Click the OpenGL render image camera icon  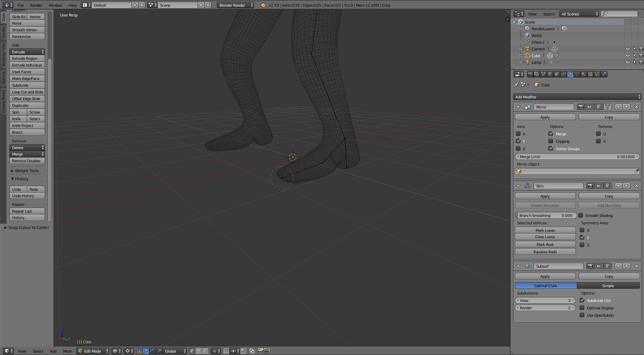260,351
